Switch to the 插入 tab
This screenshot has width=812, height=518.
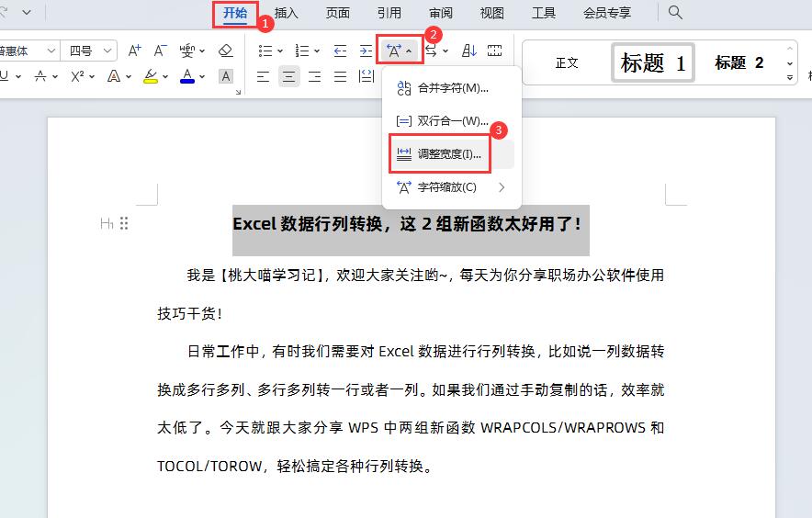point(287,13)
